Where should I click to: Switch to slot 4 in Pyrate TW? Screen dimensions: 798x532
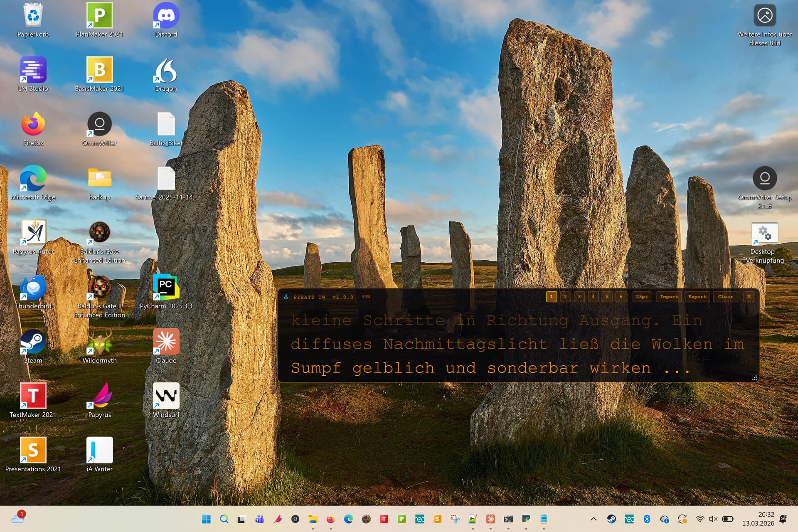pyautogui.click(x=593, y=297)
